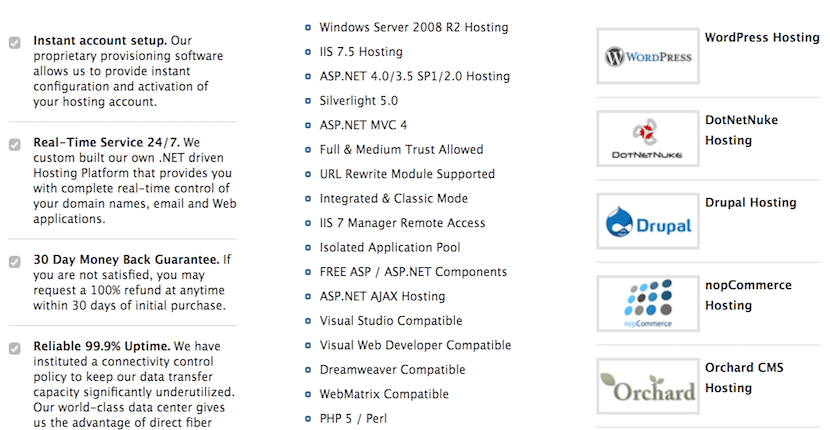Open the DotNetNuke Hosting link

742,130
